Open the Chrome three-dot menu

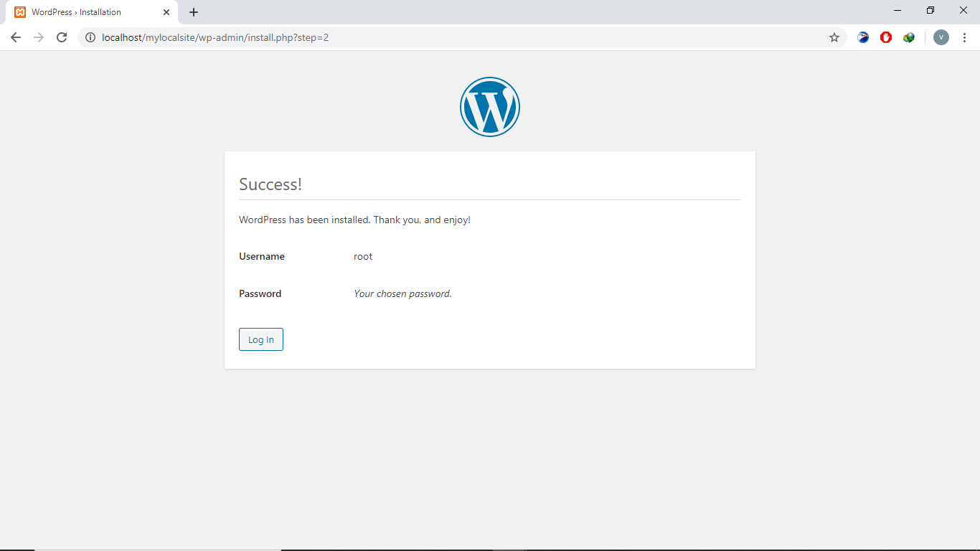click(963, 37)
